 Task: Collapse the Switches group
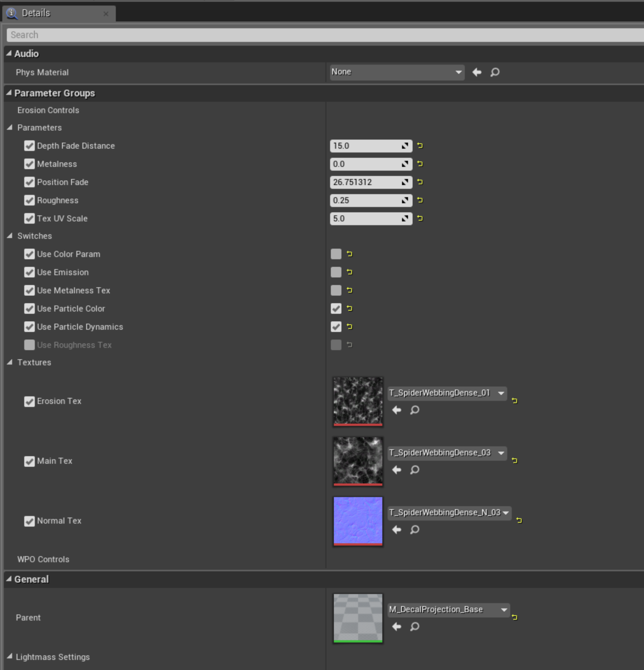click(10, 236)
